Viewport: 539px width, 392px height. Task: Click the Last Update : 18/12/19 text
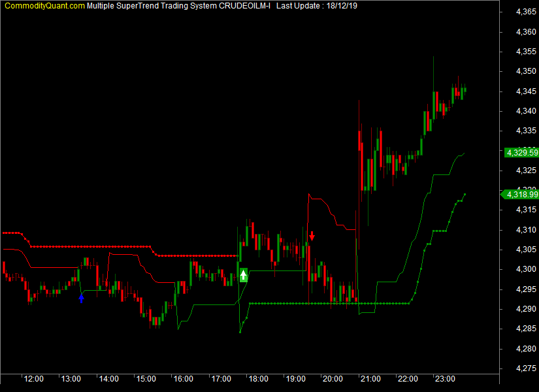pos(317,6)
